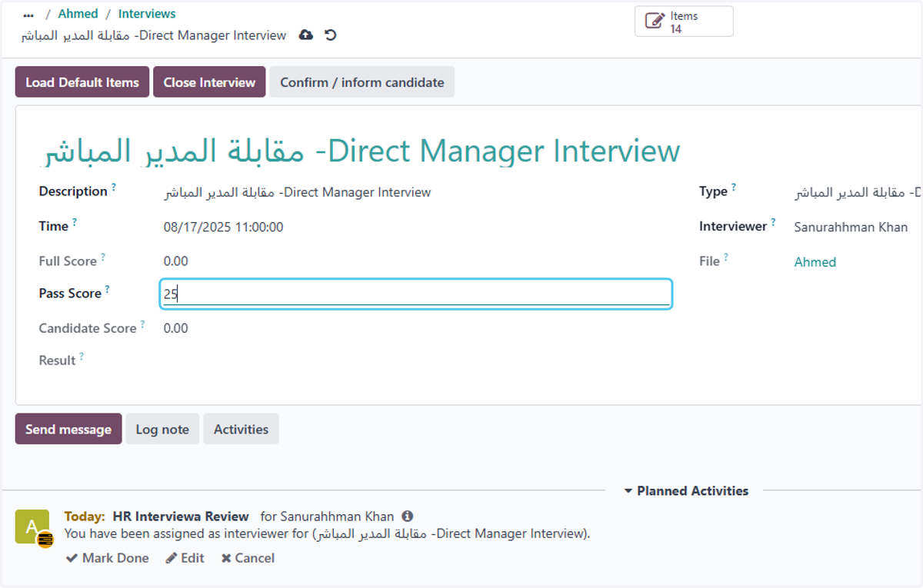This screenshot has width=923, height=588.
Task: Click the help mark beside Description
Action: pos(114,187)
